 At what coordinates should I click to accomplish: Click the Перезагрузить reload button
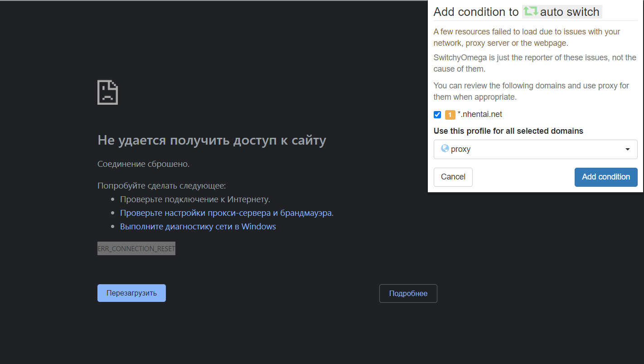coord(131,293)
